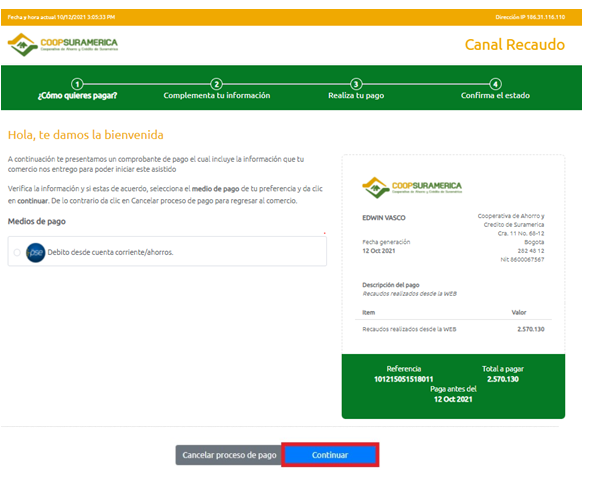Click the step 4 circle icon
The height and width of the screenshot is (482, 616).
point(495,84)
